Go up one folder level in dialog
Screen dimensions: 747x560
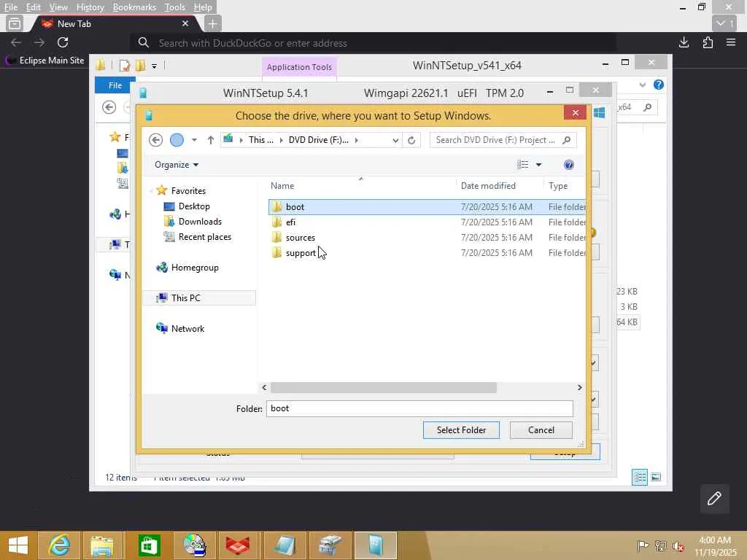tap(211, 140)
